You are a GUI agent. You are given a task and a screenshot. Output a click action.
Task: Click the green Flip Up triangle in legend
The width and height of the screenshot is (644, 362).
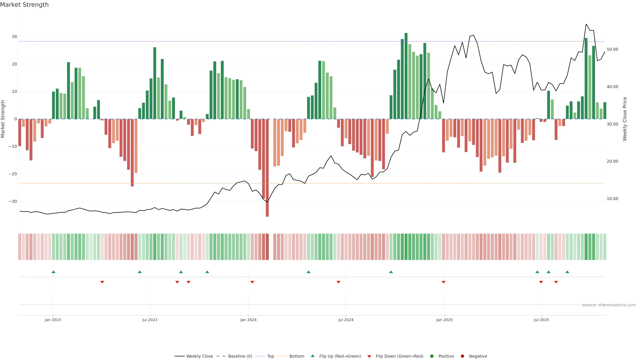(312, 356)
